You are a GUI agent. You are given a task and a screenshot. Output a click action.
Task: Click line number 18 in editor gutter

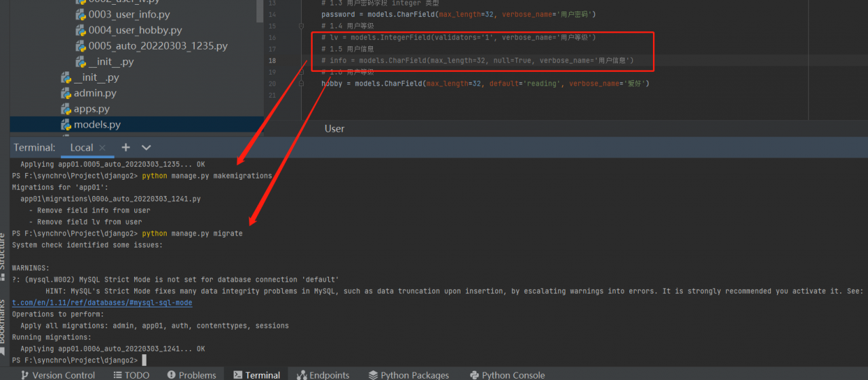[x=272, y=60]
